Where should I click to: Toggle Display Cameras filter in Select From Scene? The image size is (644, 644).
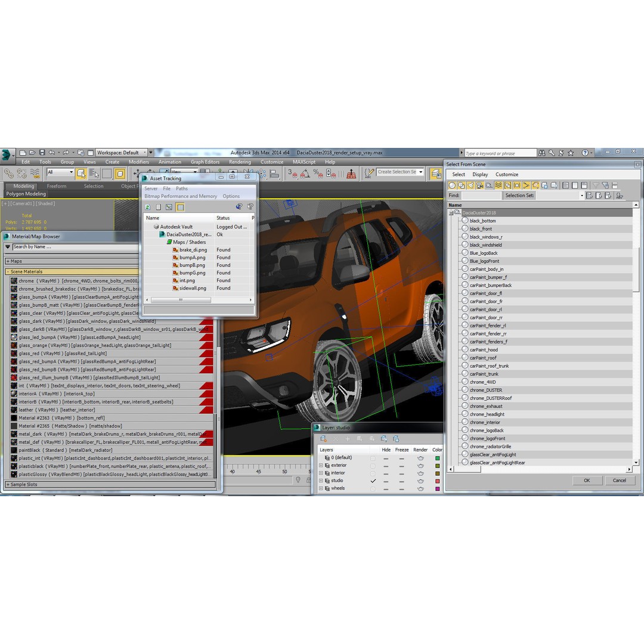point(479,185)
